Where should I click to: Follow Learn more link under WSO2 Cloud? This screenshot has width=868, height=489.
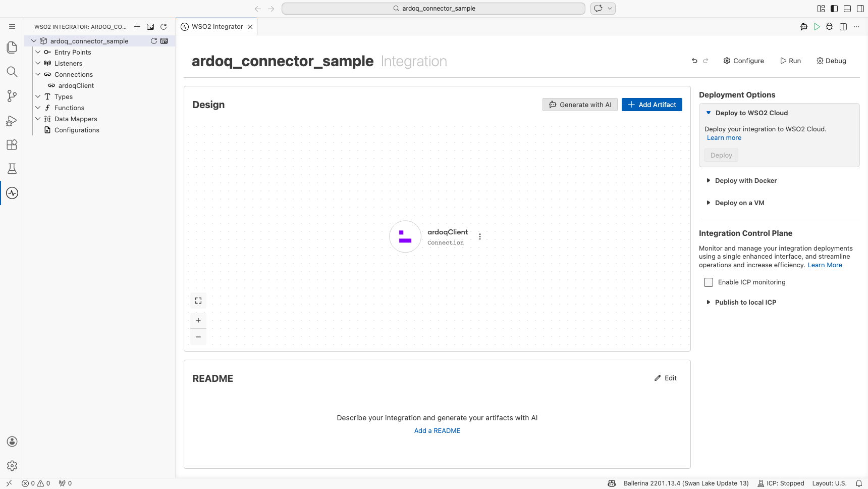pos(724,138)
